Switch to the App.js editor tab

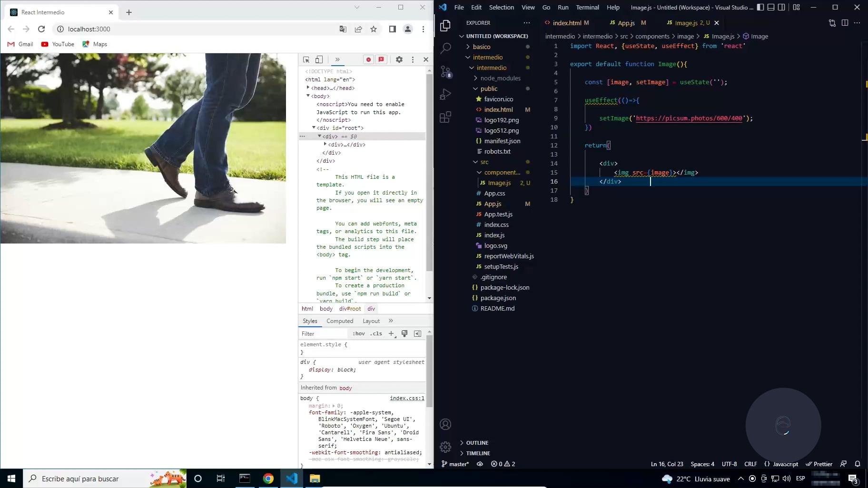pyautogui.click(x=626, y=23)
